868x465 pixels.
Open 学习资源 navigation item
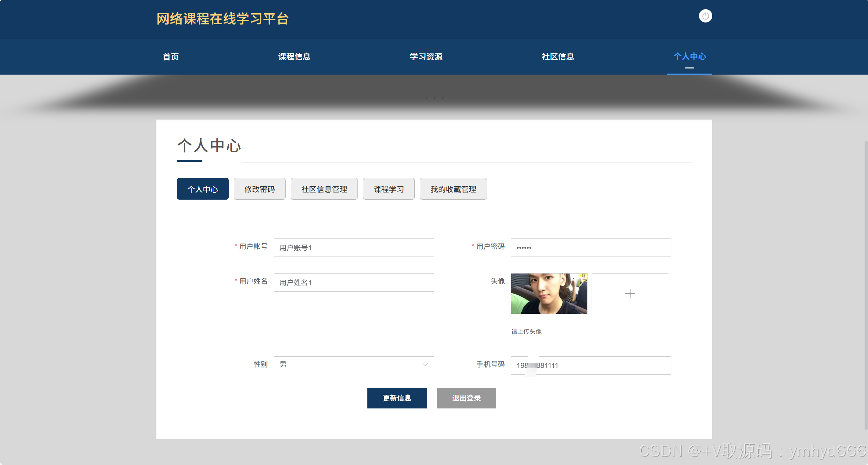click(426, 57)
